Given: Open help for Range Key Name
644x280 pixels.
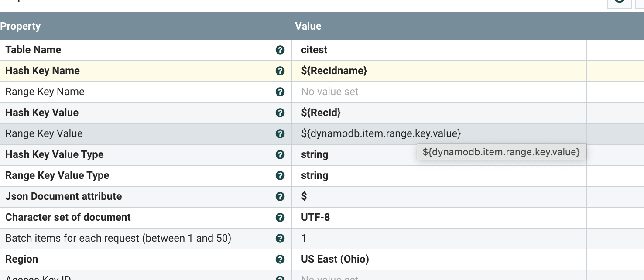Looking at the screenshot, I should pos(281,92).
